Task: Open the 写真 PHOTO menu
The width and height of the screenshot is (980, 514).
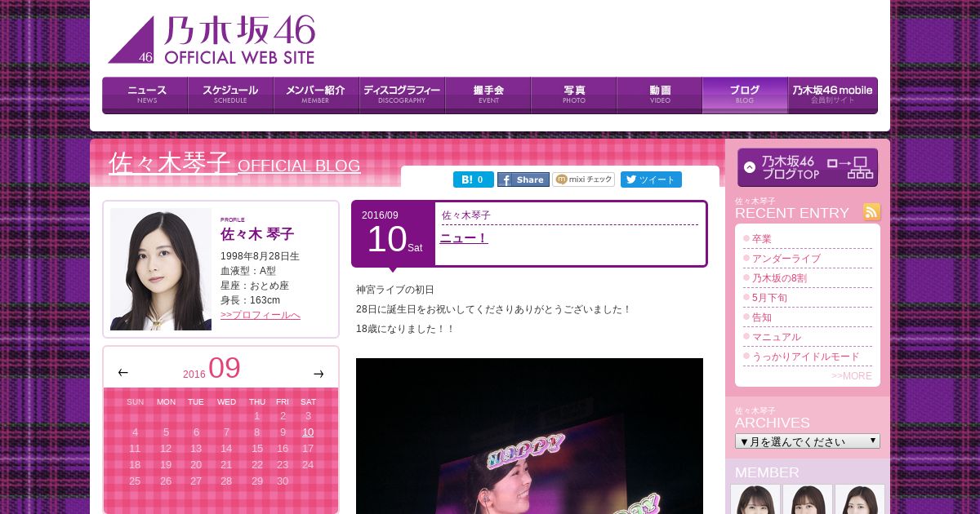Action: click(x=573, y=95)
